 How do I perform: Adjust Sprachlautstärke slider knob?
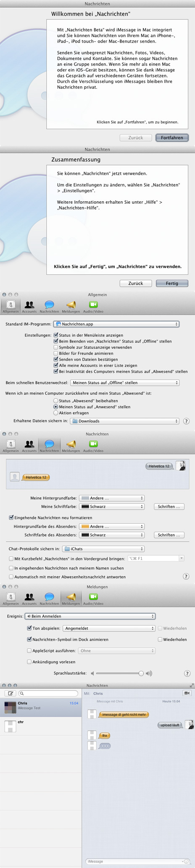point(141,674)
